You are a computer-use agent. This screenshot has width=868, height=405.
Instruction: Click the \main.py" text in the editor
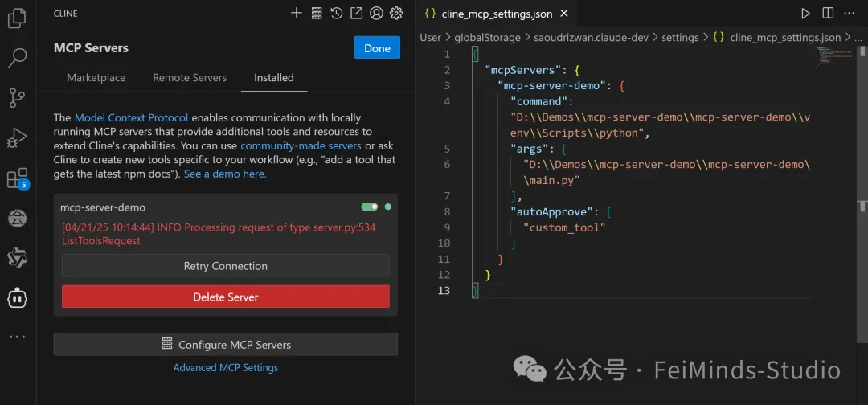point(552,180)
